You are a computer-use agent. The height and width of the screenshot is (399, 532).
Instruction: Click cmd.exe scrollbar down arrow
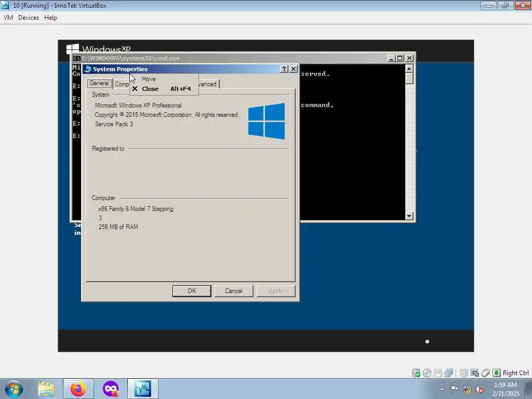(x=409, y=216)
